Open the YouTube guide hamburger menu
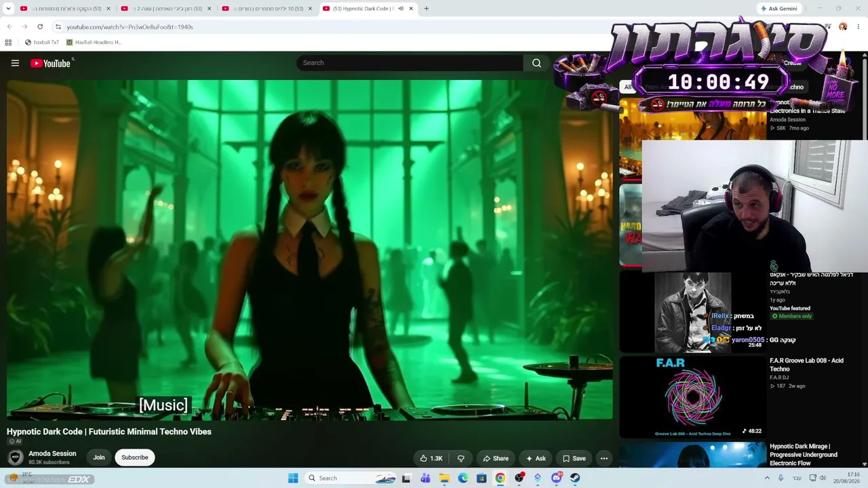This screenshot has width=868, height=488. click(15, 63)
